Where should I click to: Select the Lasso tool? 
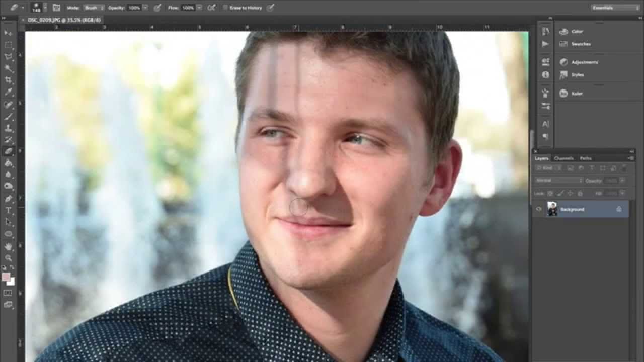(9, 57)
